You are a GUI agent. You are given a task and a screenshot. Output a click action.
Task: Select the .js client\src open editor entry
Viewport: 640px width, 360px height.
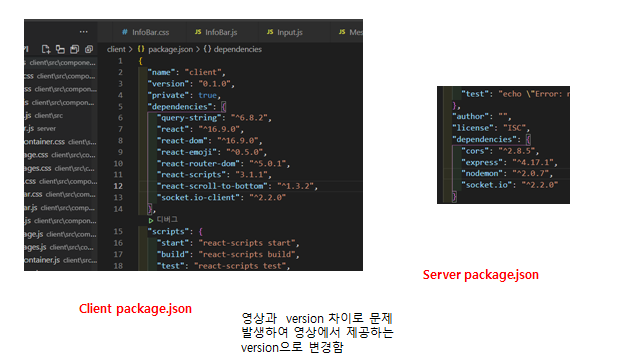coord(61,116)
